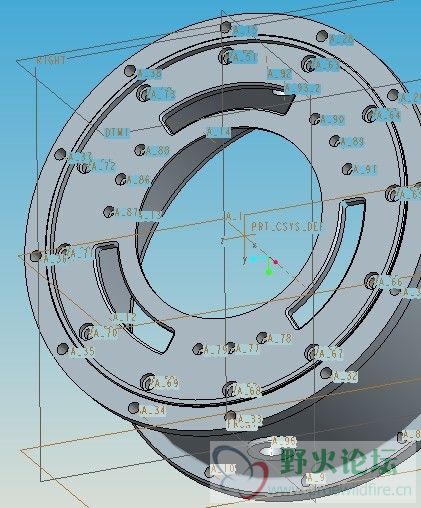
Task: Pick the hole next to label A_38
Action: [x=130, y=71]
